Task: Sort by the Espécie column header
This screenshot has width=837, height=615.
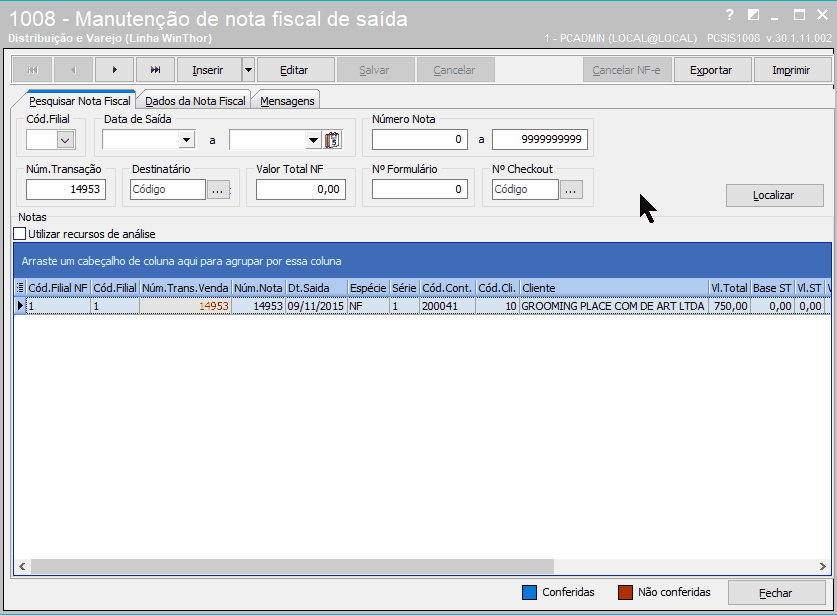Action: click(368, 288)
